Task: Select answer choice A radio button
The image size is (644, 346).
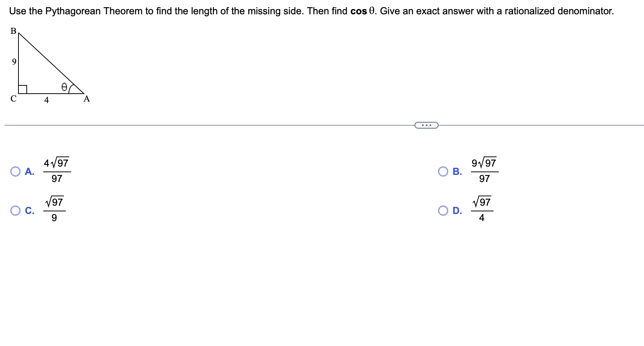Action: 15,171
